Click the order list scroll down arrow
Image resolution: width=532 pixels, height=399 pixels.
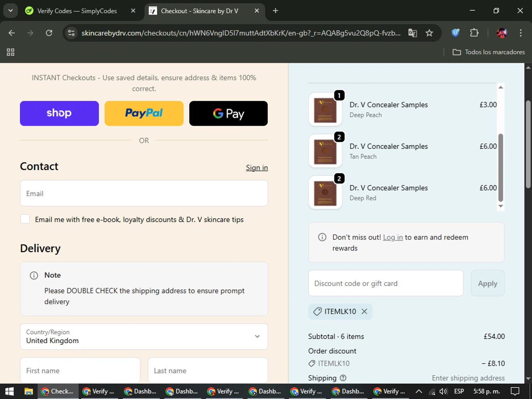(501, 206)
